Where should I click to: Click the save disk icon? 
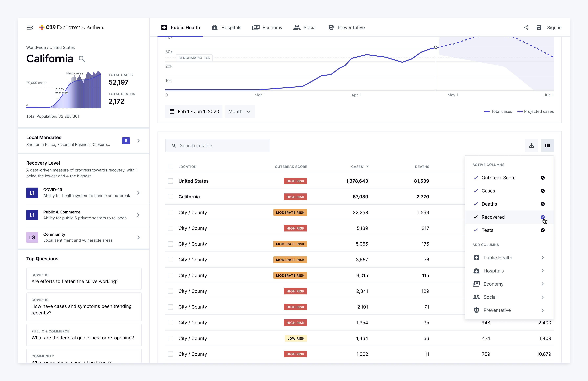point(539,28)
